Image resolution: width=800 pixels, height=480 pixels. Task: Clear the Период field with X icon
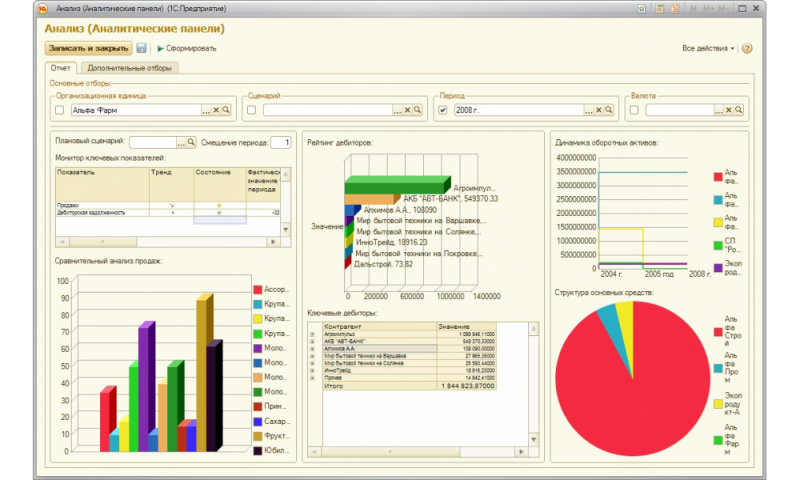[598, 110]
